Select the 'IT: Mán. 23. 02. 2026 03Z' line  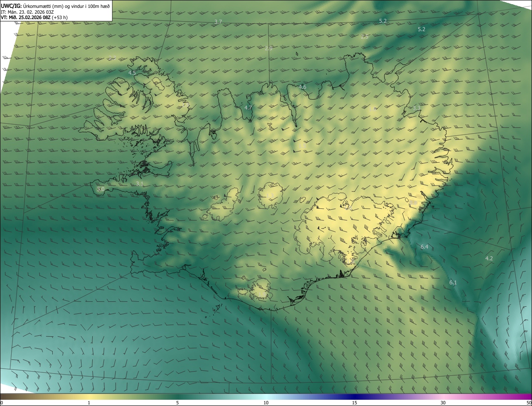click(x=28, y=12)
